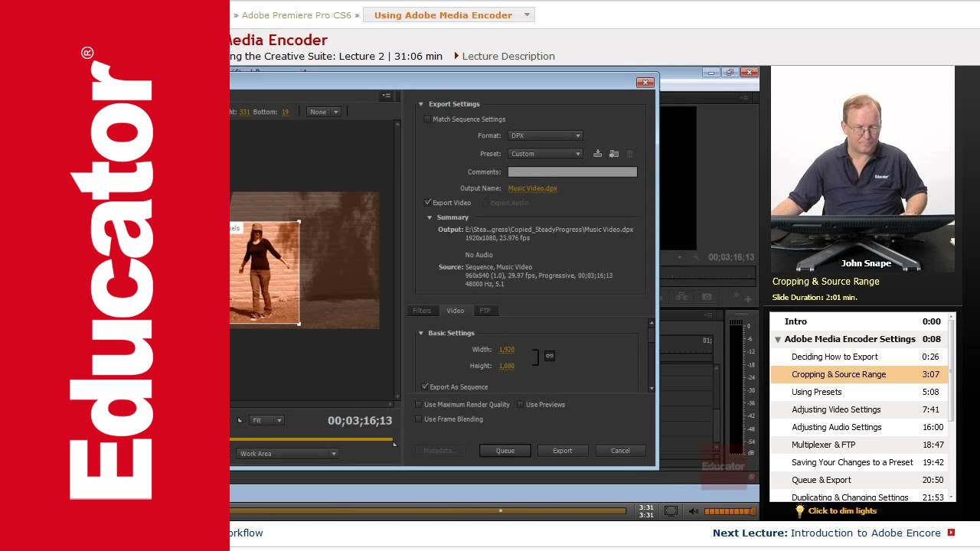This screenshot has width=980, height=551.
Task: Adjust the lecture player volume bar
Action: [x=730, y=511]
